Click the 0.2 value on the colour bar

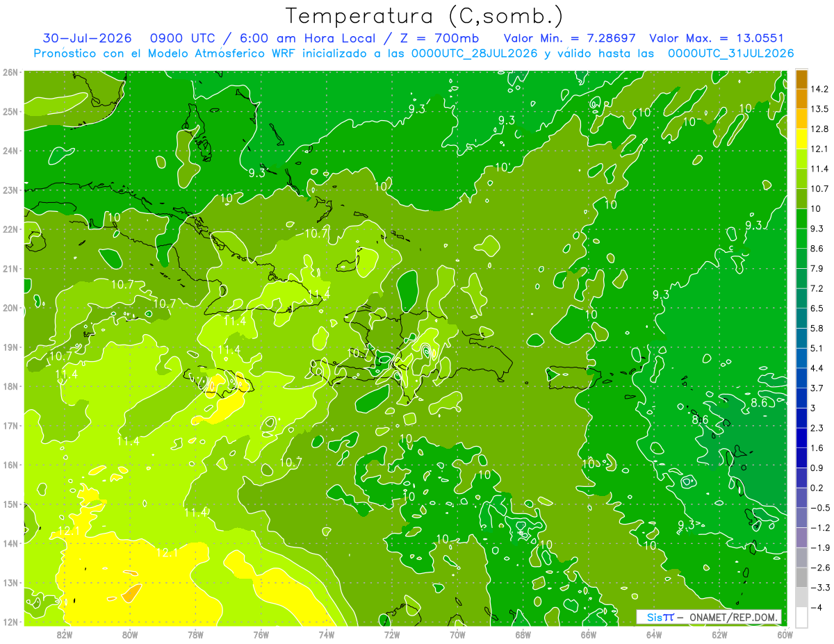click(817, 488)
